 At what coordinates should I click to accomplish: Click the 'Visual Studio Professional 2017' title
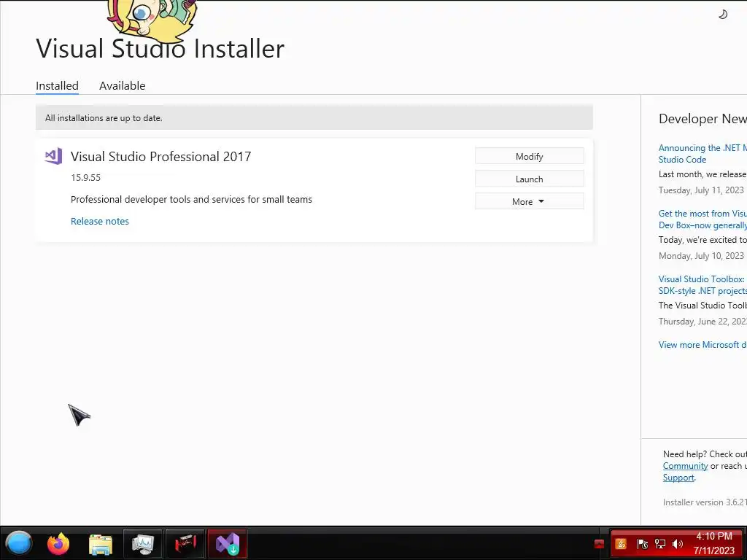(x=160, y=157)
